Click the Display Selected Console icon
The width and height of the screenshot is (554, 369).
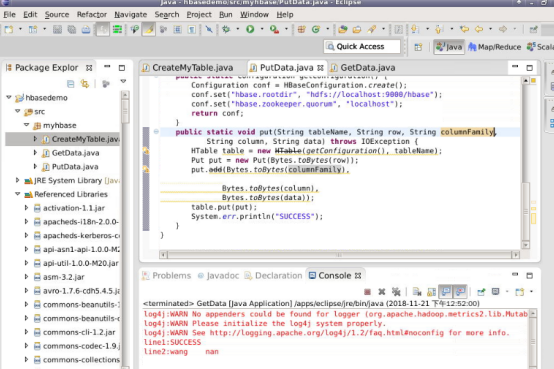[496, 292]
